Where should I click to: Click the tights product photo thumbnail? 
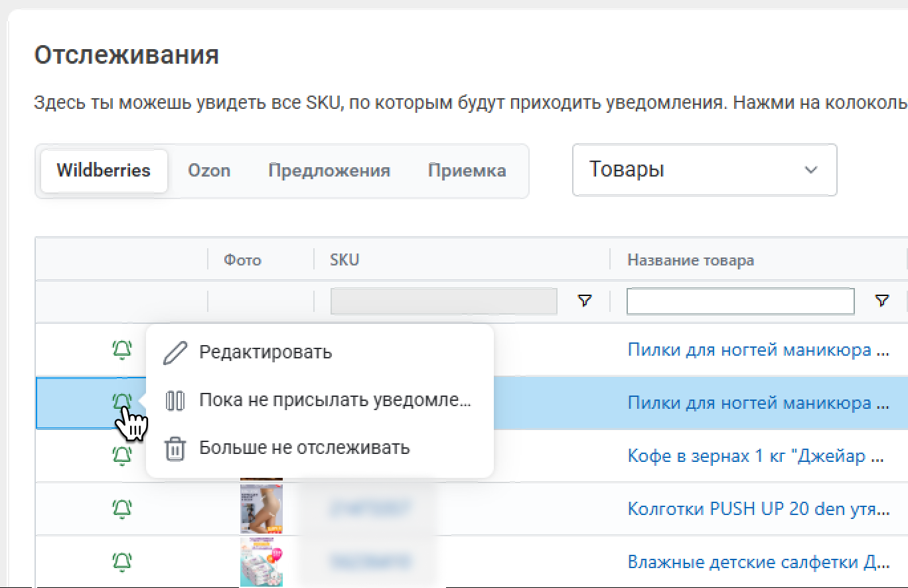coord(262,509)
